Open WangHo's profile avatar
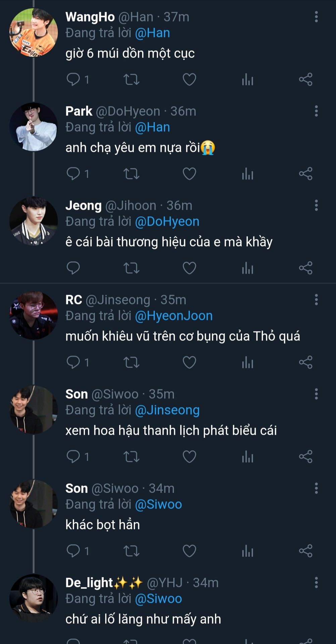Viewport: 336px width, 644px height. 34,33
